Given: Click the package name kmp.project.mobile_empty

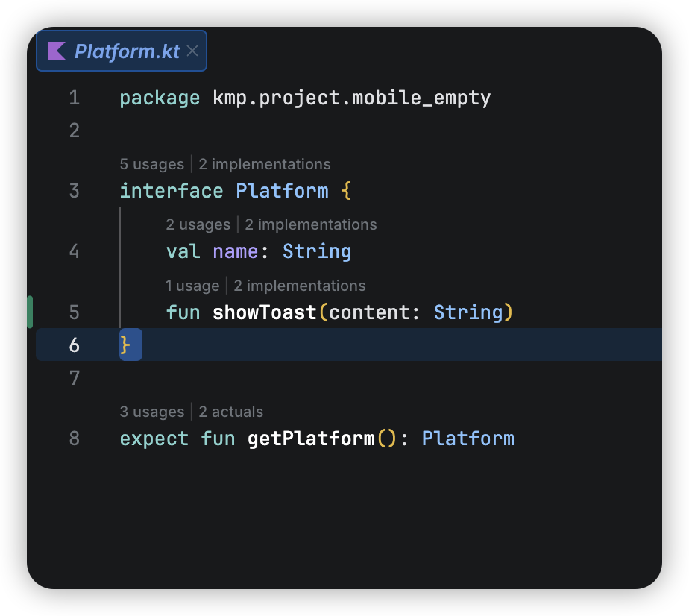Looking at the screenshot, I should pos(352,98).
